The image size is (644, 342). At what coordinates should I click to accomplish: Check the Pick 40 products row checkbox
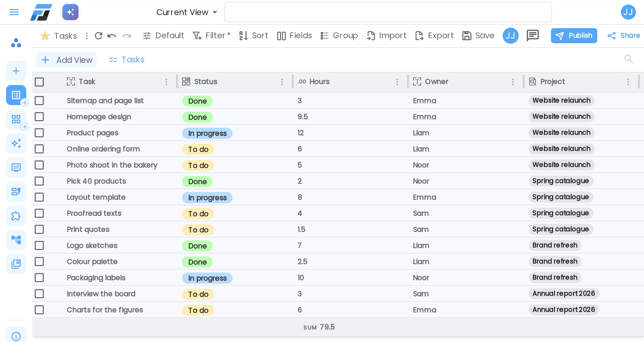pos(39,181)
